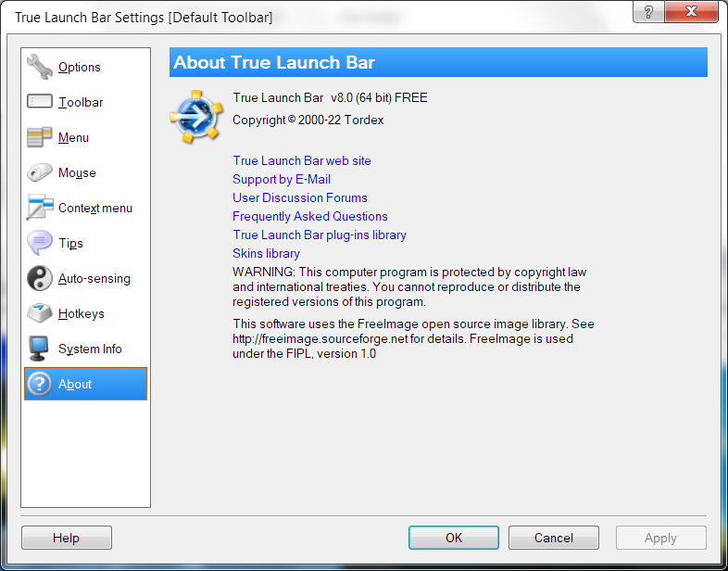Select the About page label
728x571 pixels.
click(75, 385)
